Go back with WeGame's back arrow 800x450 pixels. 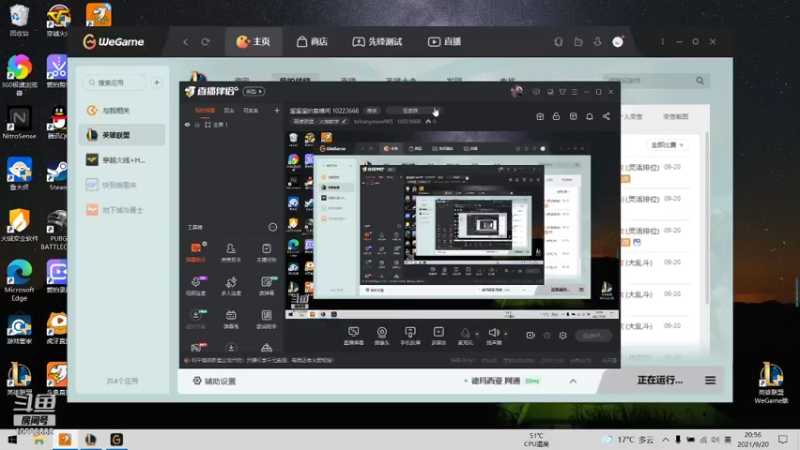pyautogui.click(x=186, y=42)
